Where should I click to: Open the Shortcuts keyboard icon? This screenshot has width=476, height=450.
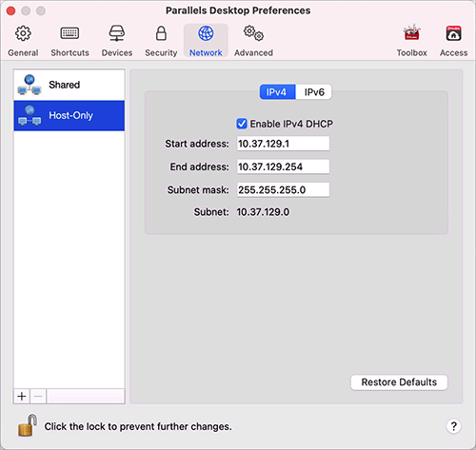(x=69, y=33)
